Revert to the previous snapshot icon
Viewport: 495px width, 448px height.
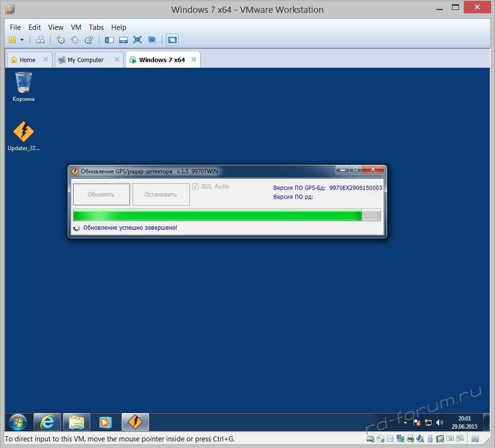tap(75, 40)
